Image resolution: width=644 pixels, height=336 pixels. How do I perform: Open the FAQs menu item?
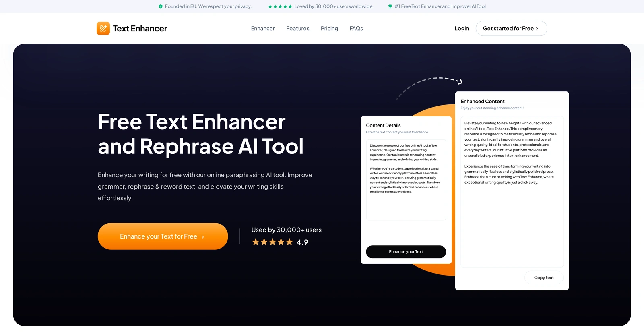pos(356,28)
